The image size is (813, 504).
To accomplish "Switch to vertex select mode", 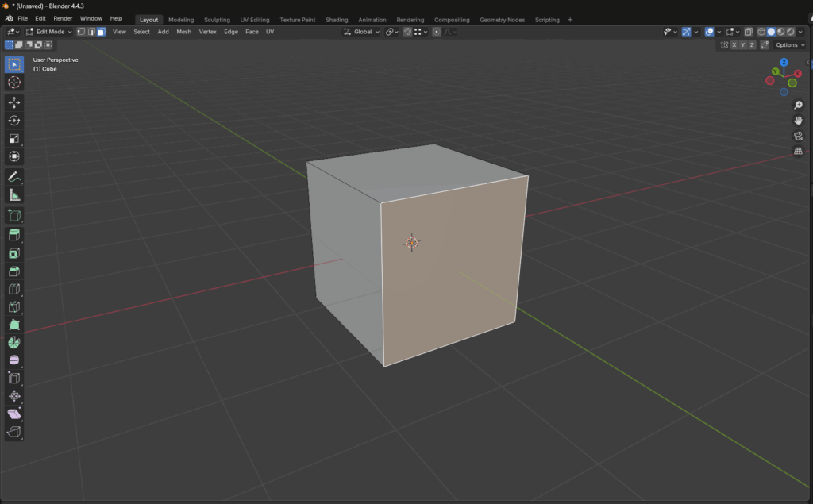I will click(x=81, y=32).
